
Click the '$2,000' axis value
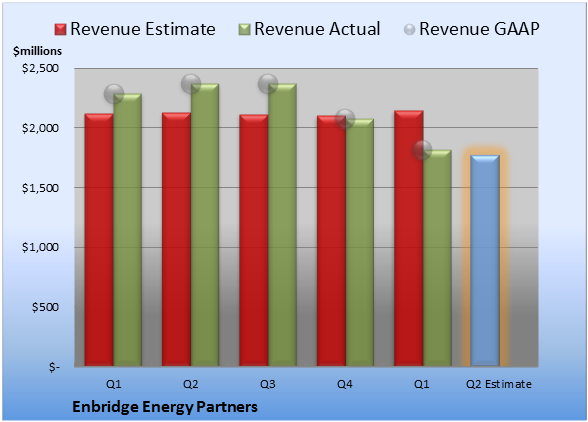[x=40, y=128]
